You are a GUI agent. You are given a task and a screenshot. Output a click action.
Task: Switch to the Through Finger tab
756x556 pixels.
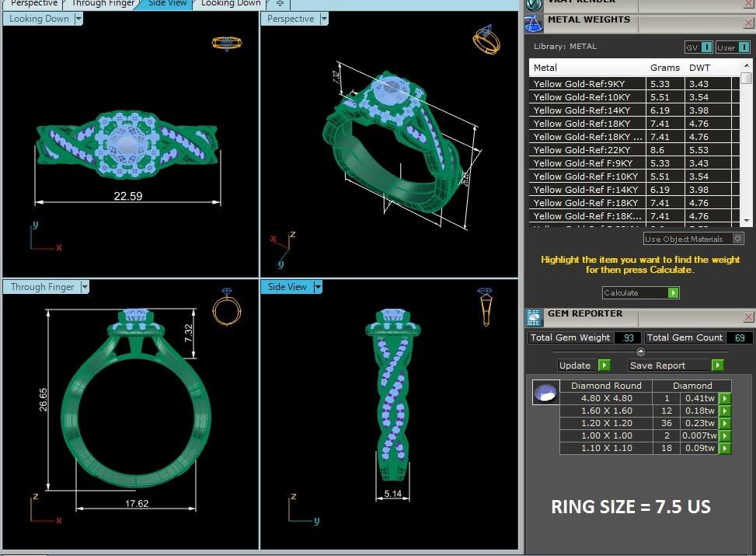(102, 3)
